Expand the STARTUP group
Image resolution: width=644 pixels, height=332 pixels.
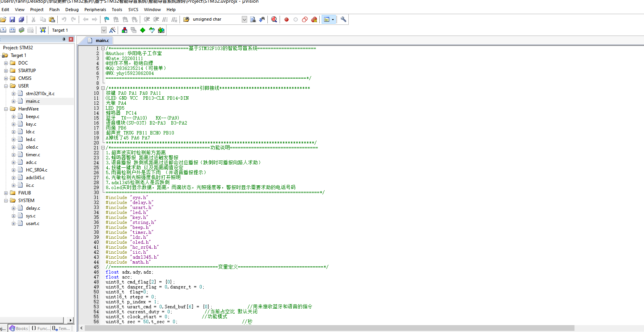tap(6, 71)
